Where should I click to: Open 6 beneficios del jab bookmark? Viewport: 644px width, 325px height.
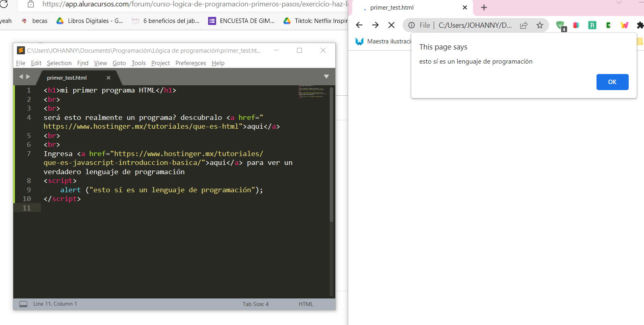click(x=165, y=21)
